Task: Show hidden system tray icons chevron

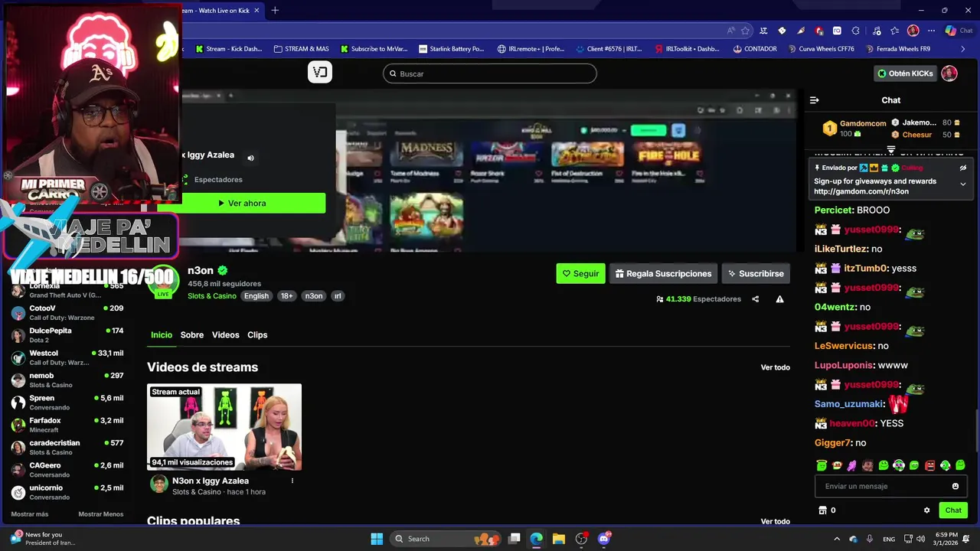Action: [837, 539]
